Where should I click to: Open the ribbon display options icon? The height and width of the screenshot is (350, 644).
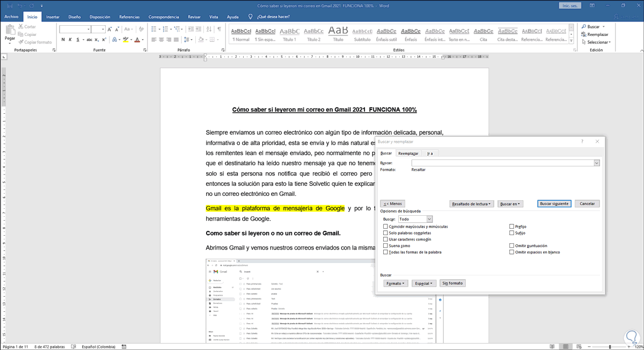click(x=593, y=5)
